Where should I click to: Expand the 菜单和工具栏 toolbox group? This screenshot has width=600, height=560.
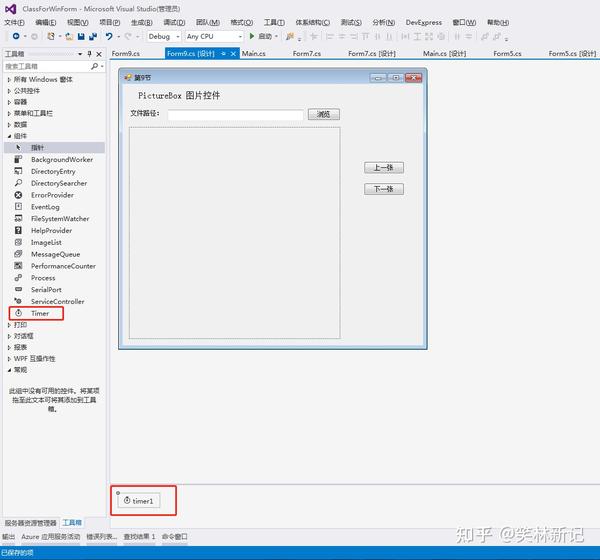click(9, 114)
